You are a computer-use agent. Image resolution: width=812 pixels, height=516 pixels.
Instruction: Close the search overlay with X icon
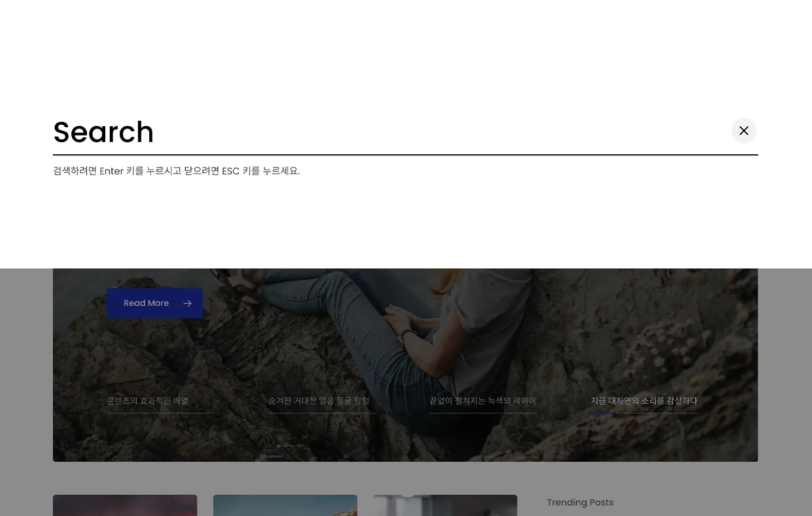point(743,131)
